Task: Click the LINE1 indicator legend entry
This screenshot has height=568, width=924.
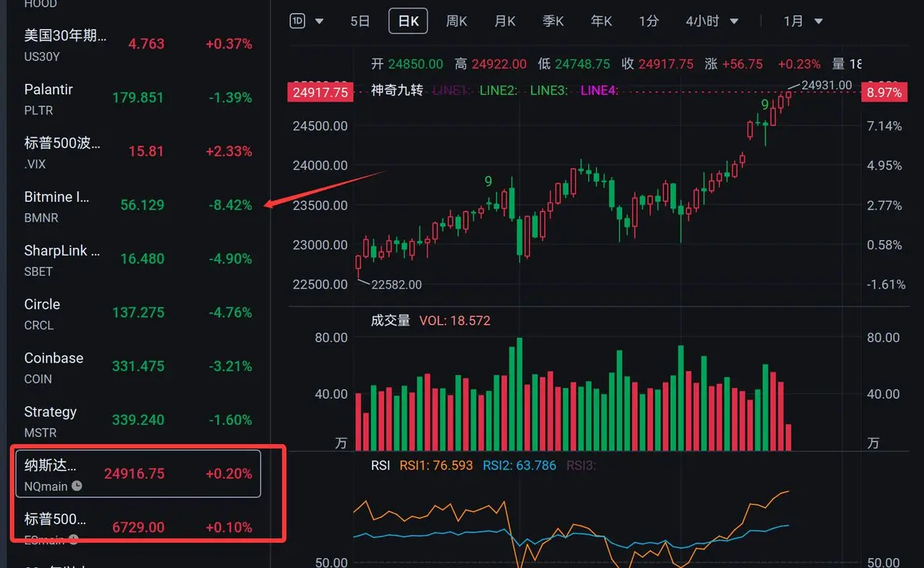Action: (x=451, y=90)
